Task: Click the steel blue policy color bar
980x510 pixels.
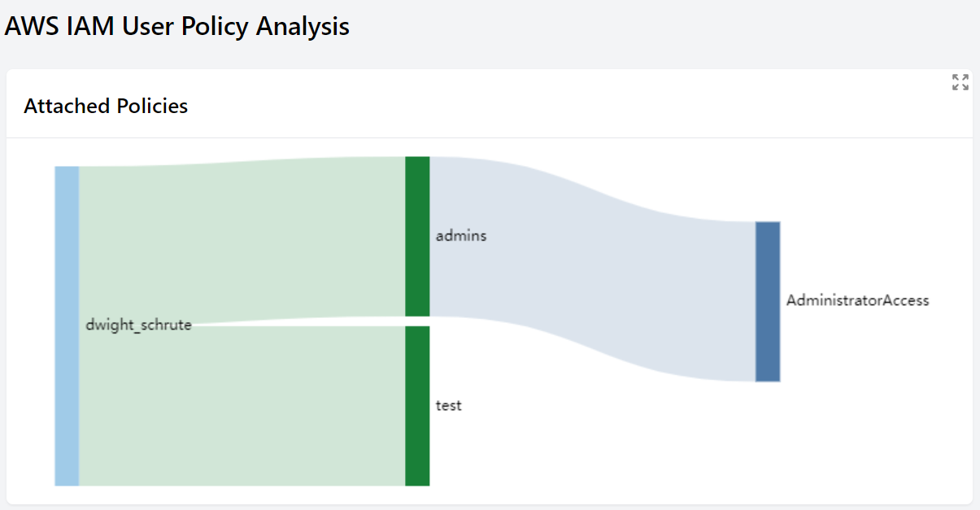Action: 768,301
